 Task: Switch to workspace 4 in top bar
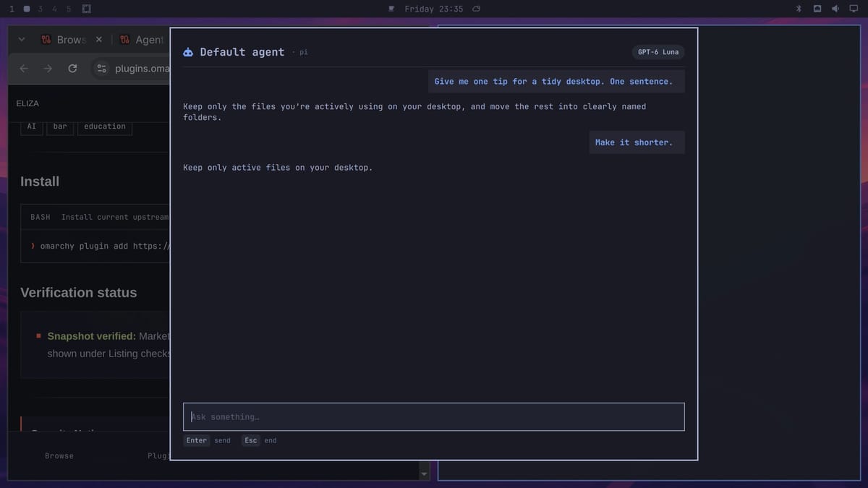pyautogui.click(x=54, y=9)
